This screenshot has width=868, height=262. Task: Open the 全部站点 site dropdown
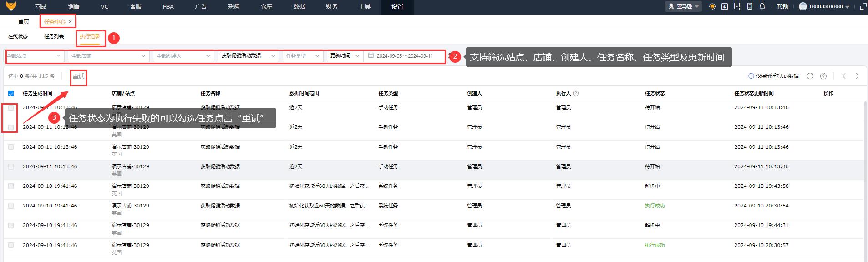point(34,56)
